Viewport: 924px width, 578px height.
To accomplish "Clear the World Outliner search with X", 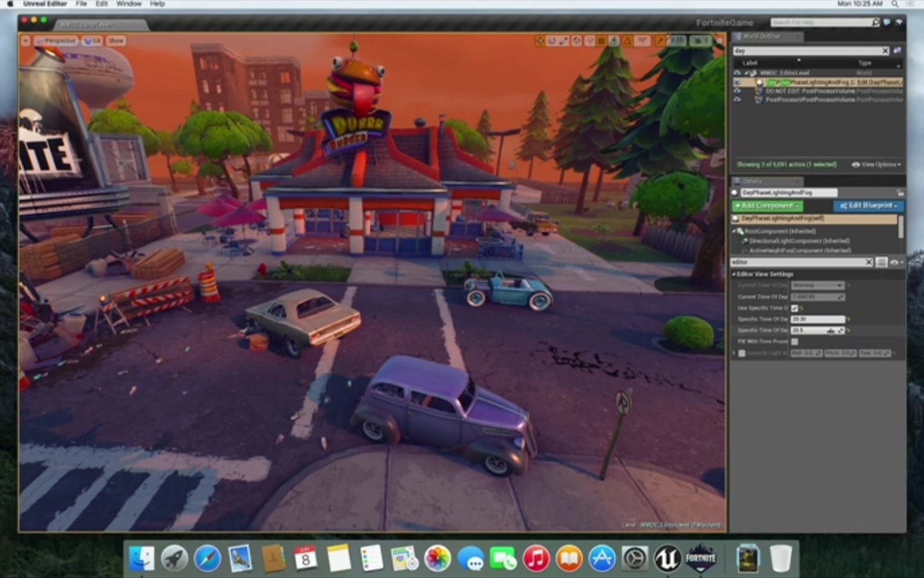I will tap(885, 51).
